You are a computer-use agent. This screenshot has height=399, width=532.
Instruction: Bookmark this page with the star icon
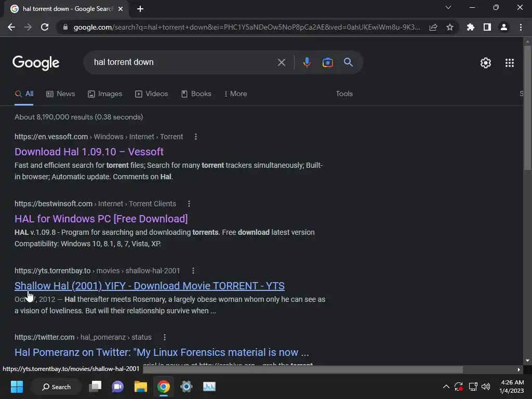(450, 27)
